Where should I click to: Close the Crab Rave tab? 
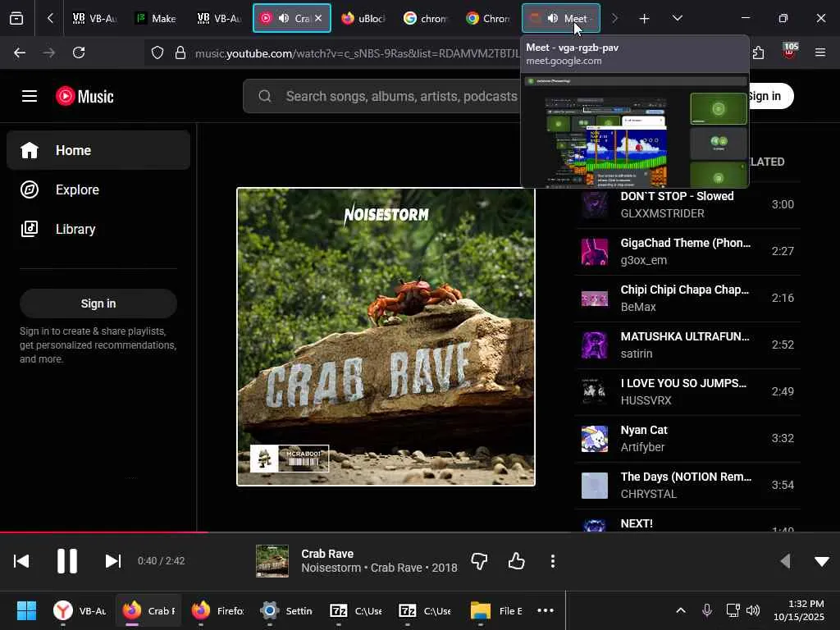[x=318, y=18]
